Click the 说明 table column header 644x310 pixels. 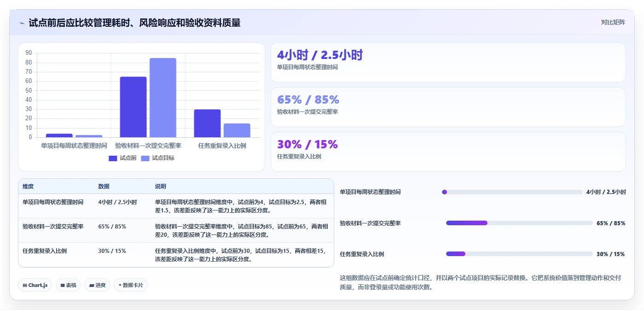click(x=161, y=187)
